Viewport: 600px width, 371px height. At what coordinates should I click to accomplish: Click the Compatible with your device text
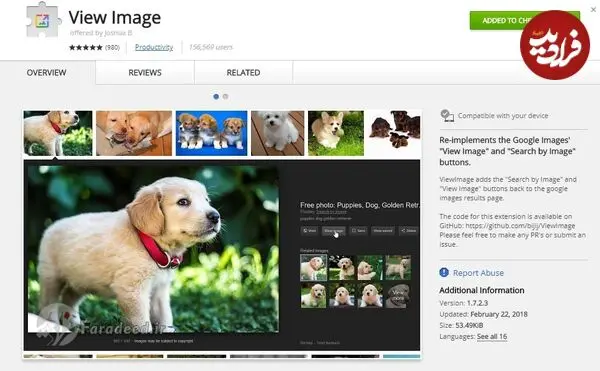click(x=503, y=116)
